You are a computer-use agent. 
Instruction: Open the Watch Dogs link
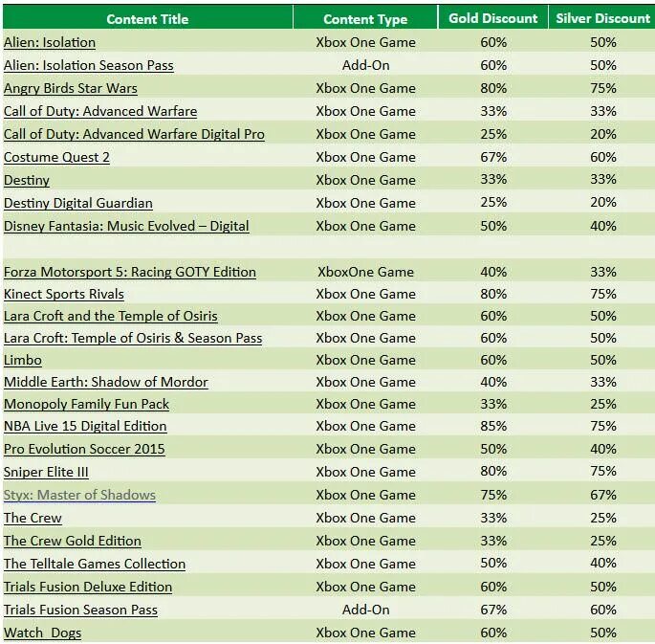[43, 633]
